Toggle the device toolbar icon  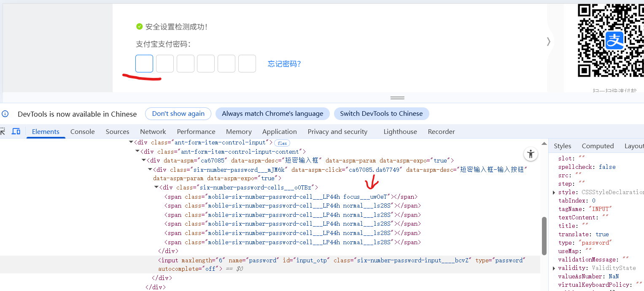click(x=16, y=131)
